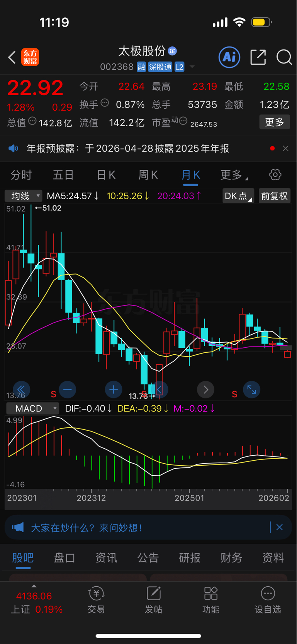Viewport: 297px width, 644px height.
Task: Open the MACD indicator dropdown
Action: pos(33,408)
